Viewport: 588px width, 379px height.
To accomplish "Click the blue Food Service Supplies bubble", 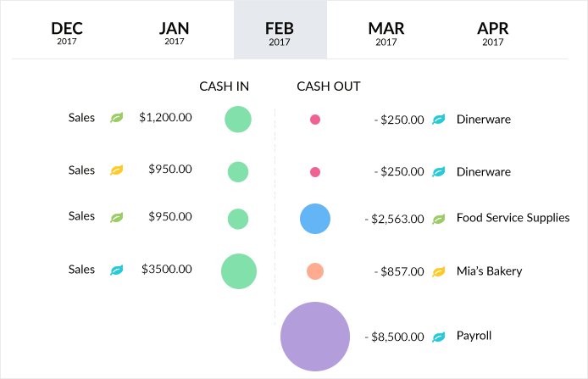I will coord(315,219).
